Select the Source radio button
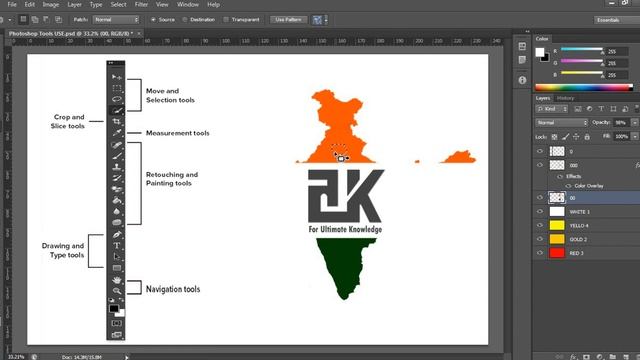 [x=153, y=20]
